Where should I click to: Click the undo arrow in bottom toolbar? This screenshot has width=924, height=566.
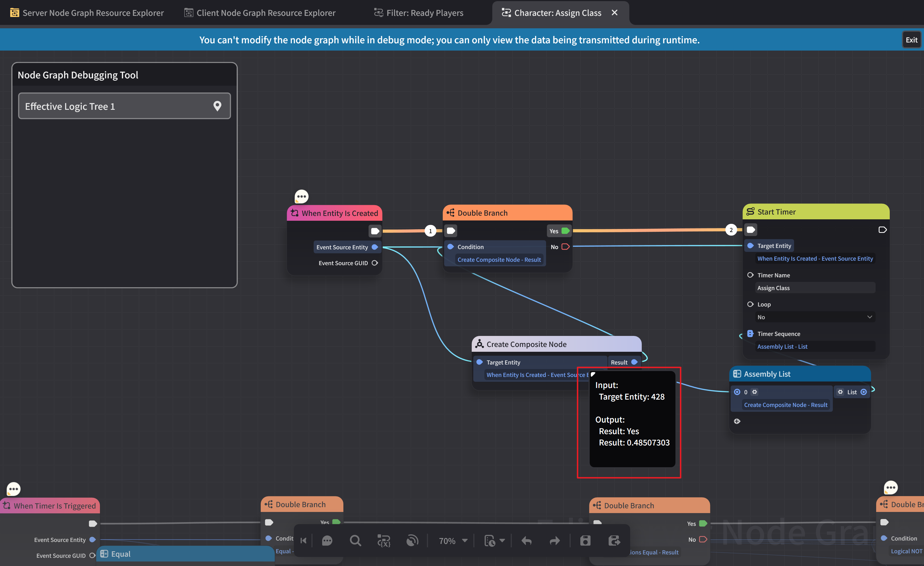point(527,541)
